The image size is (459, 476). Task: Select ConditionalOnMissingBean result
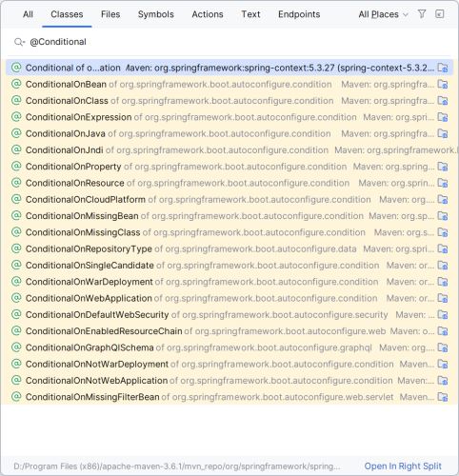click(229, 216)
